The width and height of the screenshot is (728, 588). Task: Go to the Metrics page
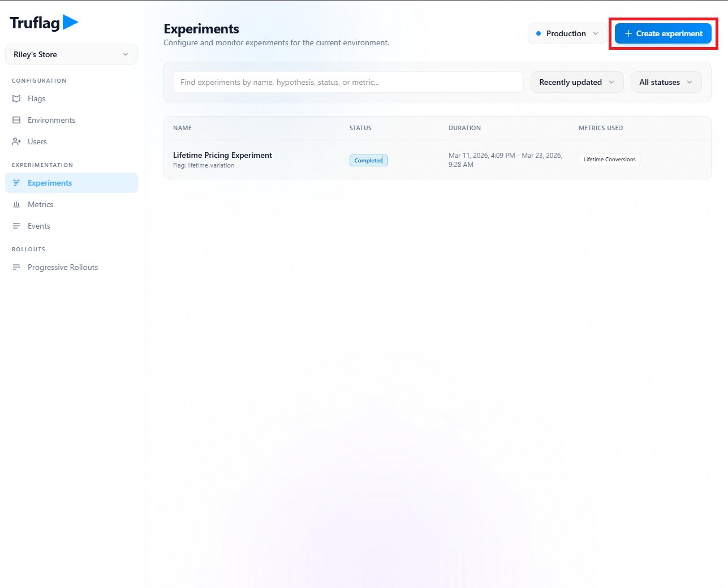pos(41,204)
